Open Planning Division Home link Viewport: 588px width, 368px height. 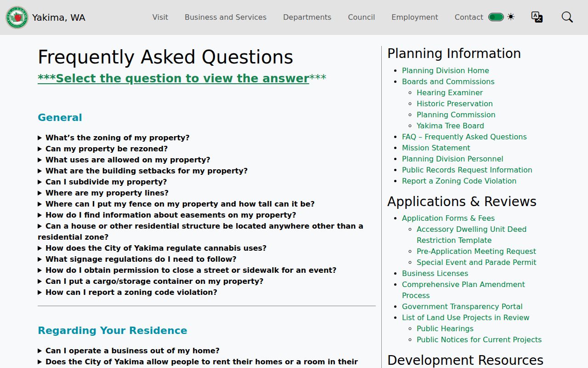[x=446, y=70]
